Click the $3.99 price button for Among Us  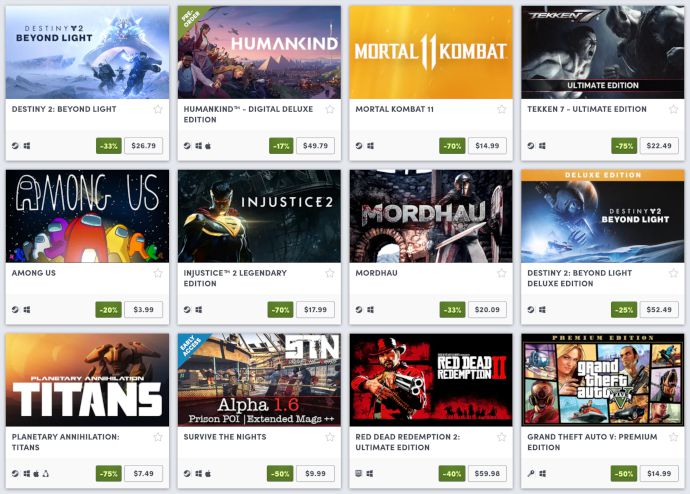143,310
